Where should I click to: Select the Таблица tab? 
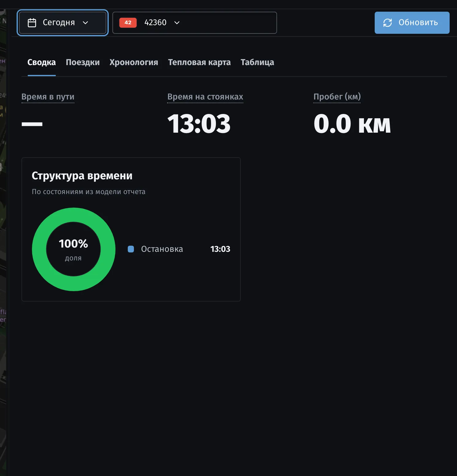tap(257, 62)
